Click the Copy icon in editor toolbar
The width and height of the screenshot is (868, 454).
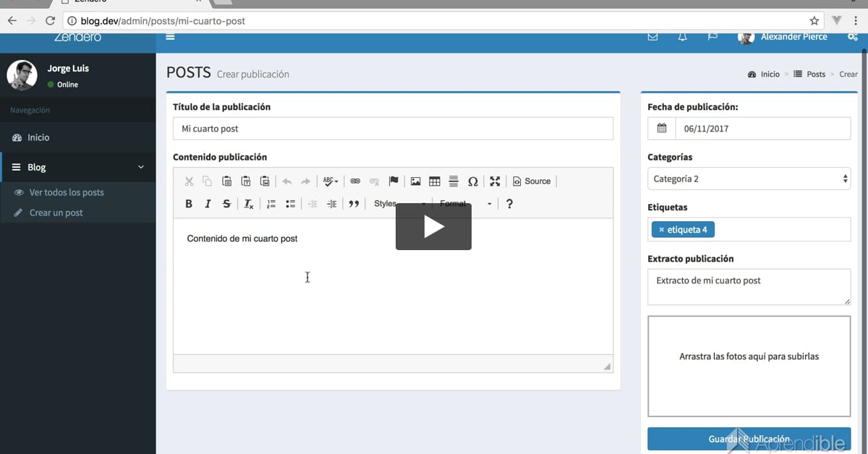208,181
